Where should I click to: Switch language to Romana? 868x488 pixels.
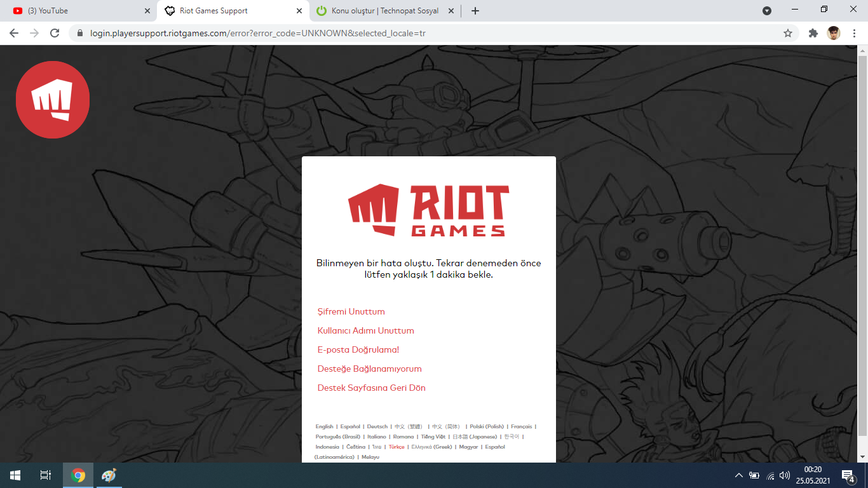(x=403, y=437)
